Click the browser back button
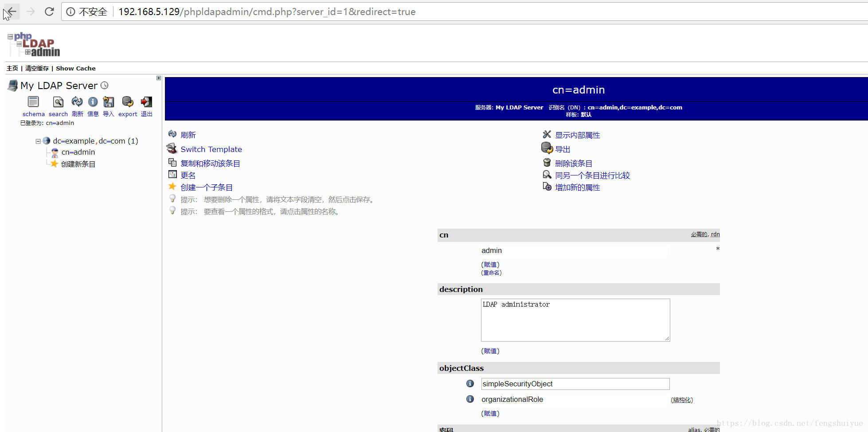 [x=12, y=12]
